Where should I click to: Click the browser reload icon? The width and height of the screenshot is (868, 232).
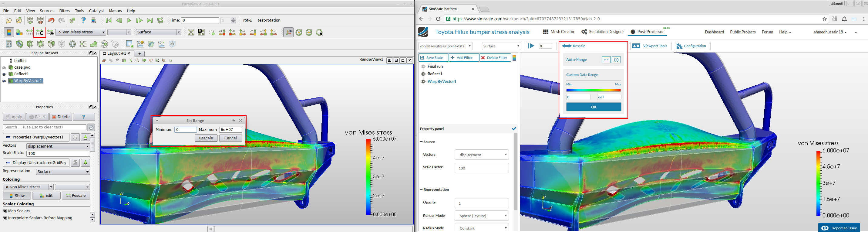pyautogui.click(x=438, y=19)
